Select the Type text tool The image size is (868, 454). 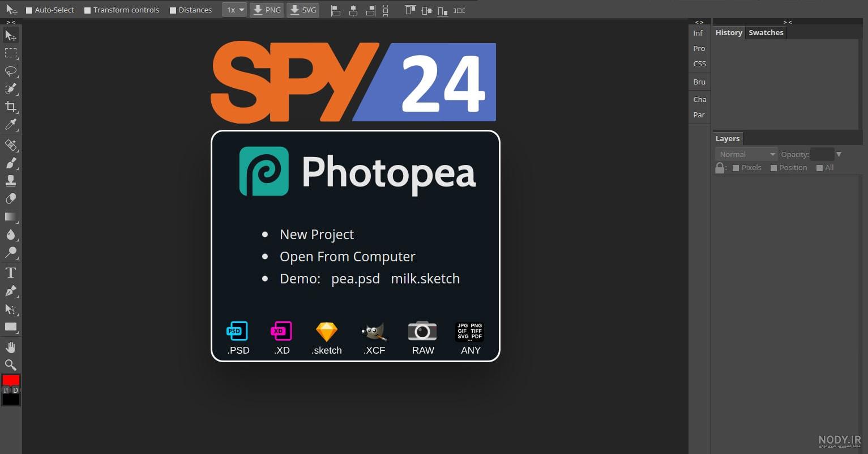coord(11,273)
